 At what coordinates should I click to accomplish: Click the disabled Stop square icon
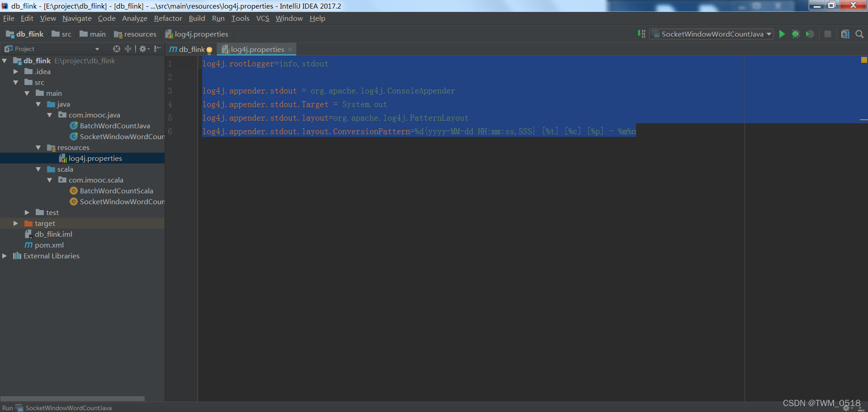pos(828,34)
